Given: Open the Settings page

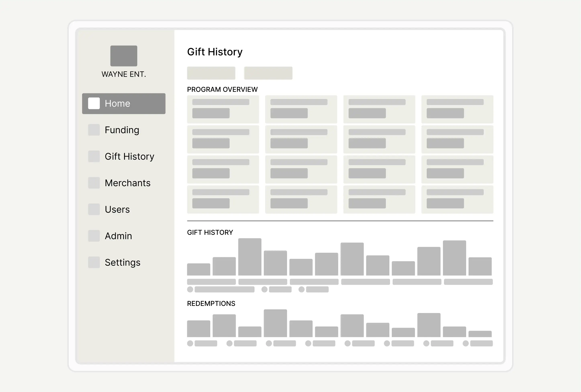Looking at the screenshot, I should tap(123, 262).
